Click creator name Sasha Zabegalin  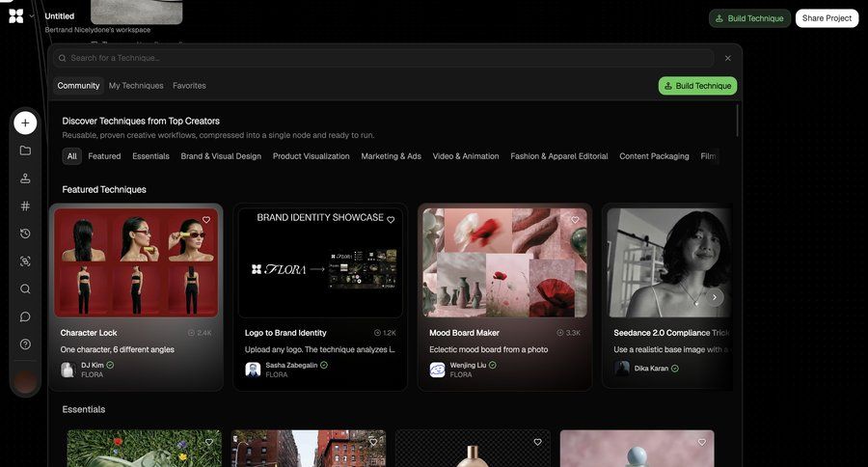[x=291, y=365]
